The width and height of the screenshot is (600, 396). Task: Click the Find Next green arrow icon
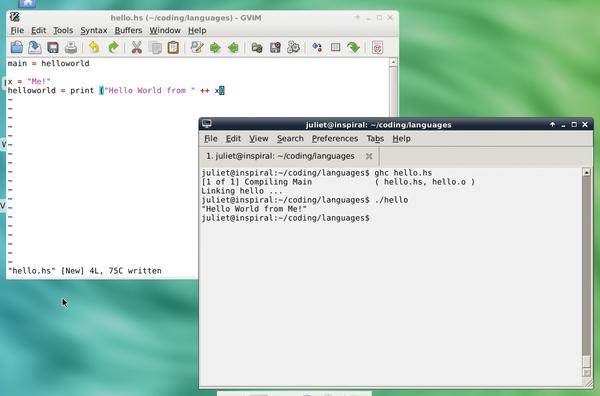pyautogui.click(x=215, y=47)
